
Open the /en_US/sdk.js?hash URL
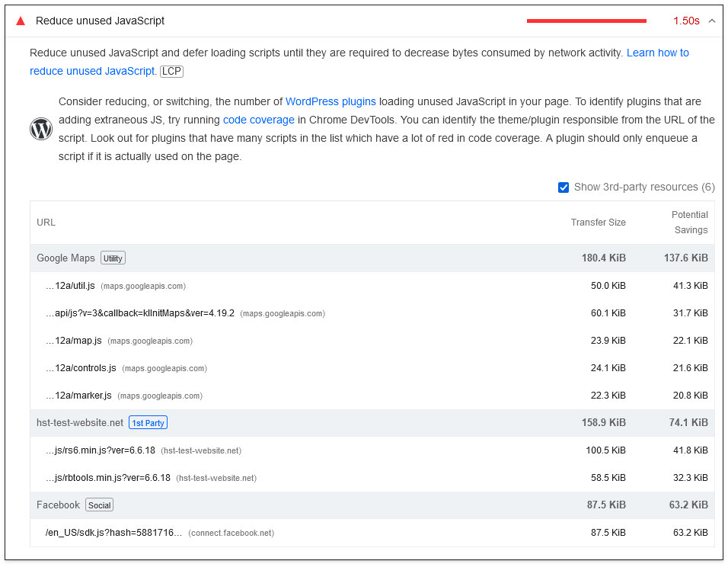coord(113,533)
